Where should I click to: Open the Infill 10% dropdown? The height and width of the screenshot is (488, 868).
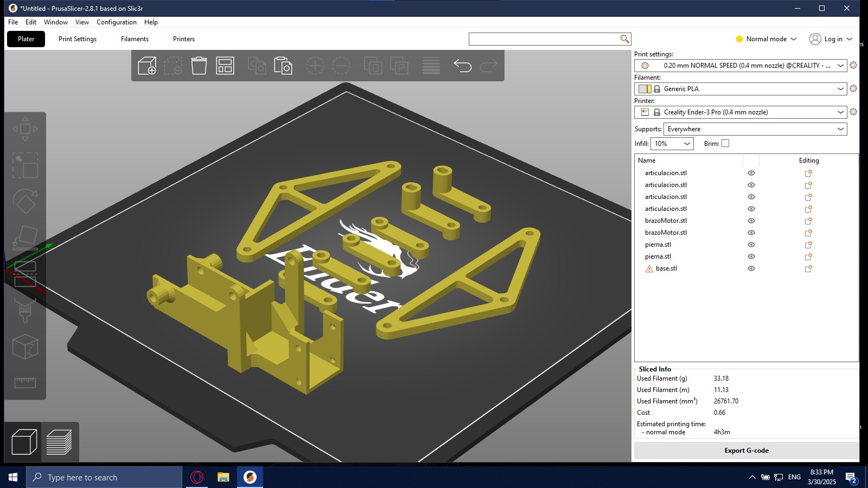672,144
